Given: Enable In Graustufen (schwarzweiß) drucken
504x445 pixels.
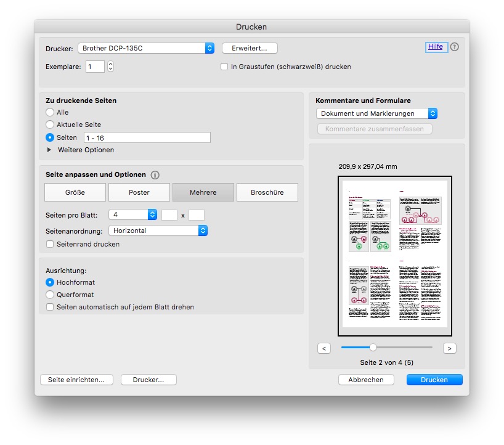Looking at the screenshot, I should [224, 67].
